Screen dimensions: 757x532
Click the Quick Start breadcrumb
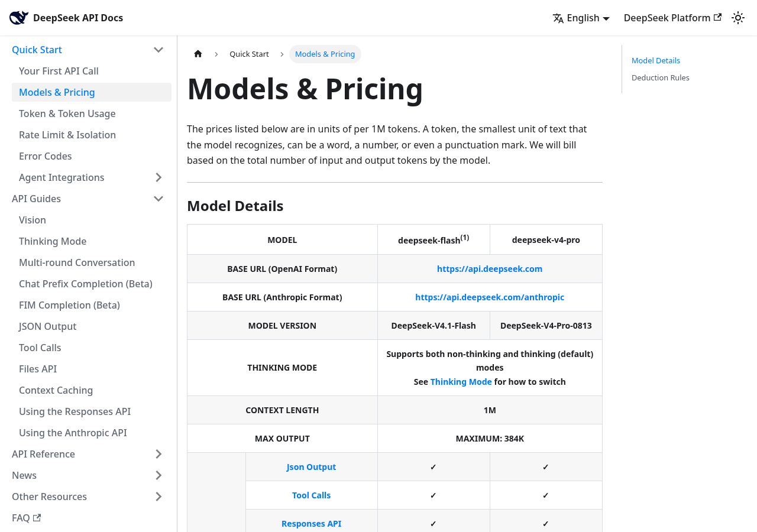pos(249,54)
